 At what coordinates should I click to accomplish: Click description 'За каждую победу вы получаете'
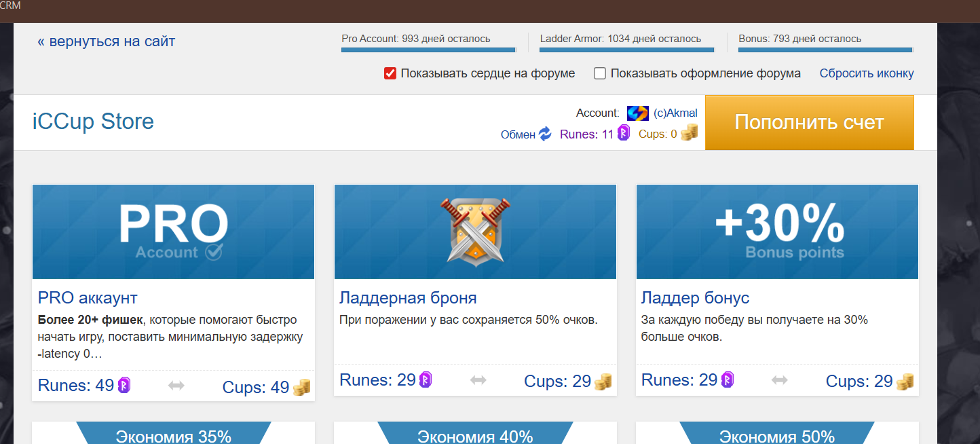[755, 328]
